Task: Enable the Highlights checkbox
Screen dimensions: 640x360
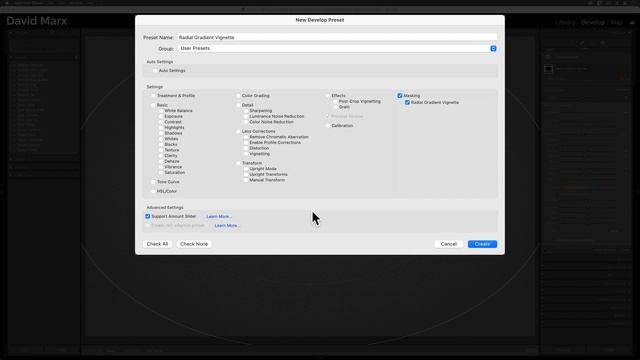Action: tap(161, 127)
